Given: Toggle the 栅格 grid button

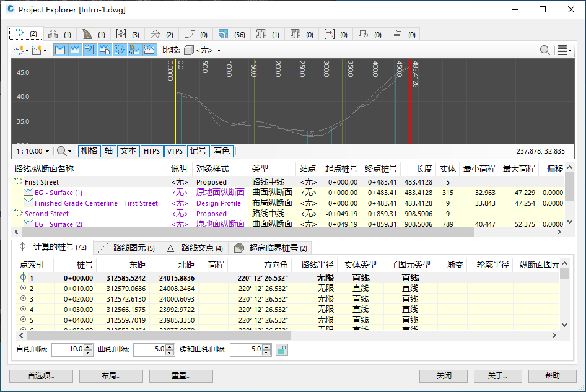Looking at the screenshot, I should pos(89,151).
